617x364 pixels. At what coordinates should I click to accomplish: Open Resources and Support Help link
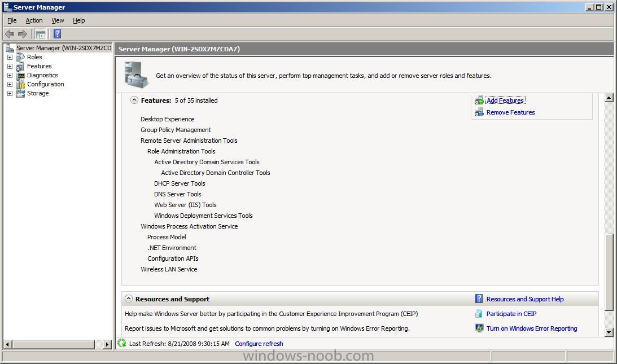(x=525, y=299)
